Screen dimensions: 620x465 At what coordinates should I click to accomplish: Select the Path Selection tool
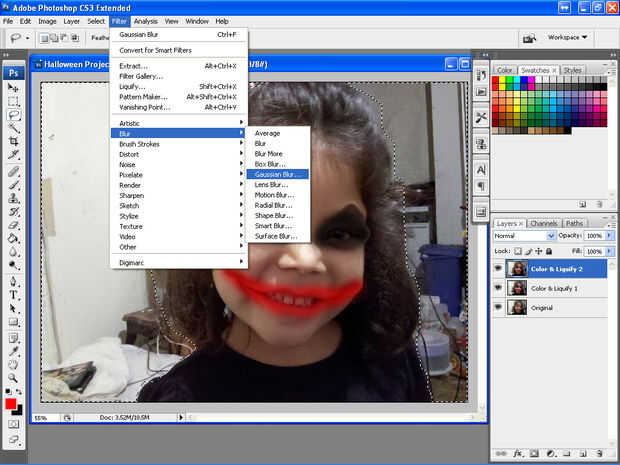(x=13, y=308)
